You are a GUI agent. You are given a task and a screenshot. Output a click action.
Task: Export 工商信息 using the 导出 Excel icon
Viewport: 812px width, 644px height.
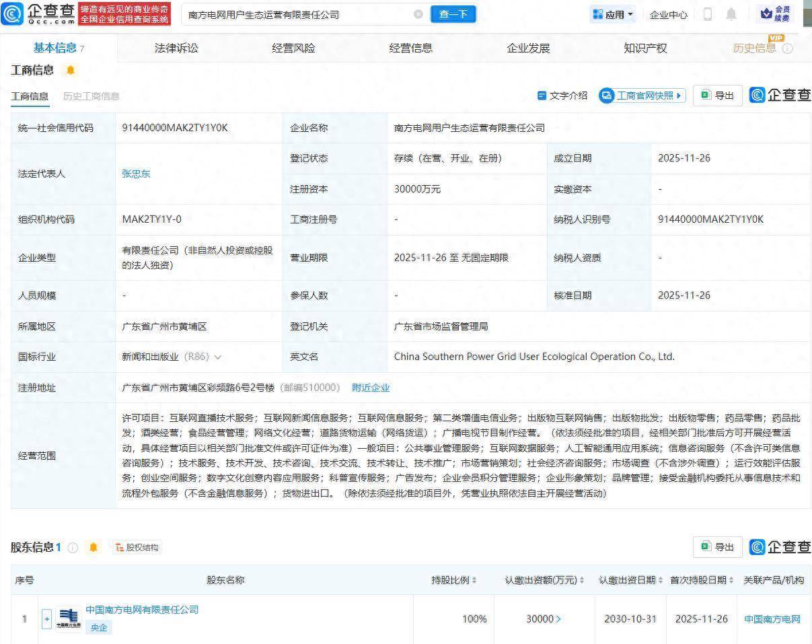click(717, 95)
